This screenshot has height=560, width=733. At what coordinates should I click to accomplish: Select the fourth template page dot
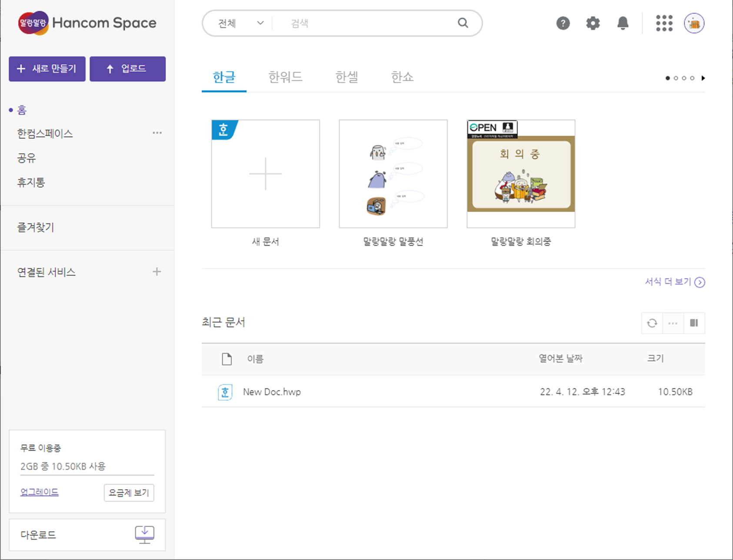(x=693, y=78)
